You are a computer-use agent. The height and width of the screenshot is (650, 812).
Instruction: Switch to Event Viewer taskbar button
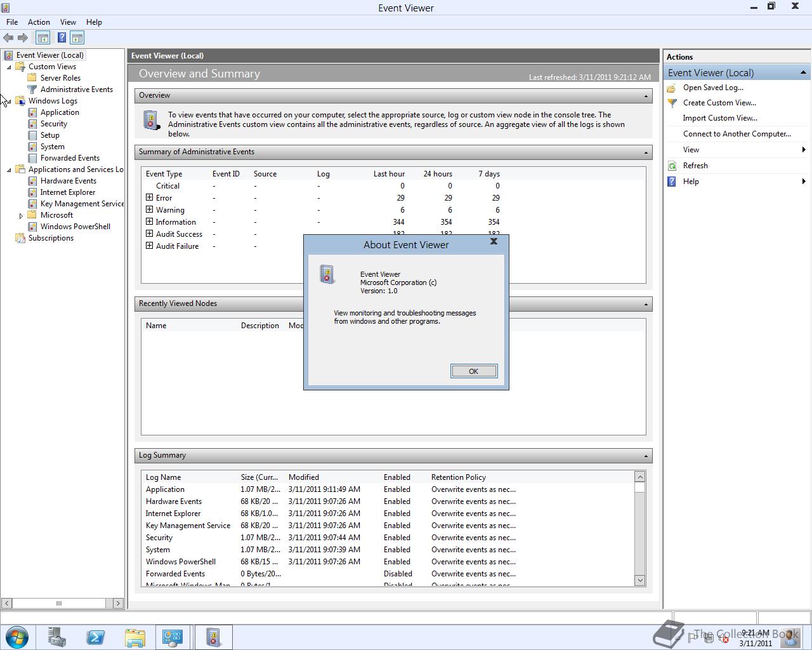[213, 637]
